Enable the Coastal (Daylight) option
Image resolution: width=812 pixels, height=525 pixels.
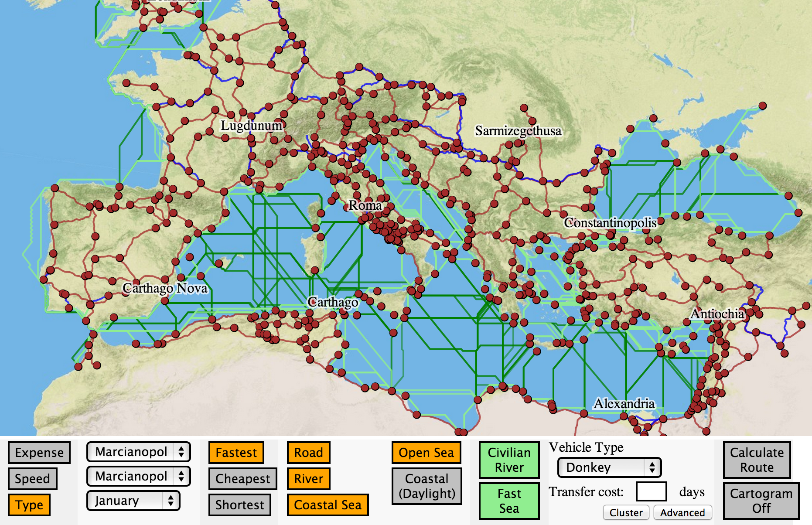coord(427,486)
